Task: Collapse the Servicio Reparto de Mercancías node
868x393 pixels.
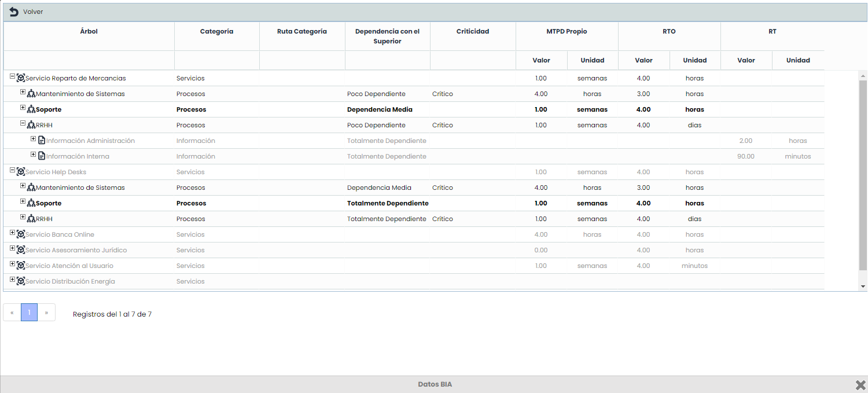Action: (13, 76)
